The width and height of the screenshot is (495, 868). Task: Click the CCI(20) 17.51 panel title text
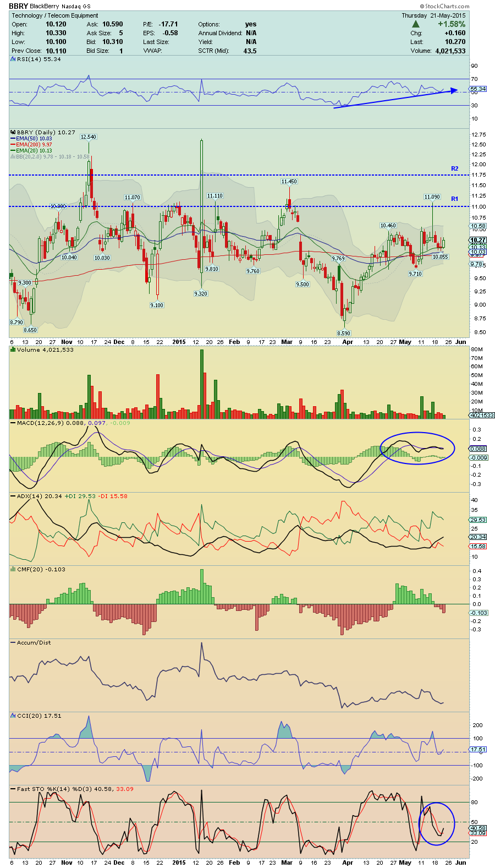pyautogui.click(x=39, y=716)
